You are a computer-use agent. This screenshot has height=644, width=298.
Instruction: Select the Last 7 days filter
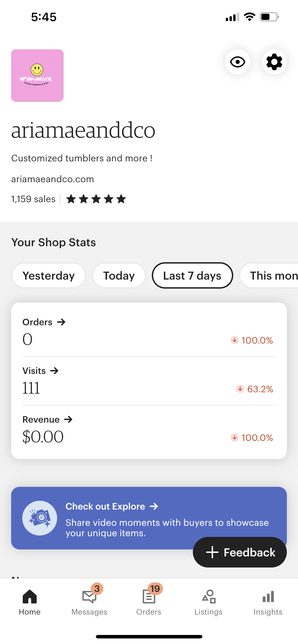point(192,275)
